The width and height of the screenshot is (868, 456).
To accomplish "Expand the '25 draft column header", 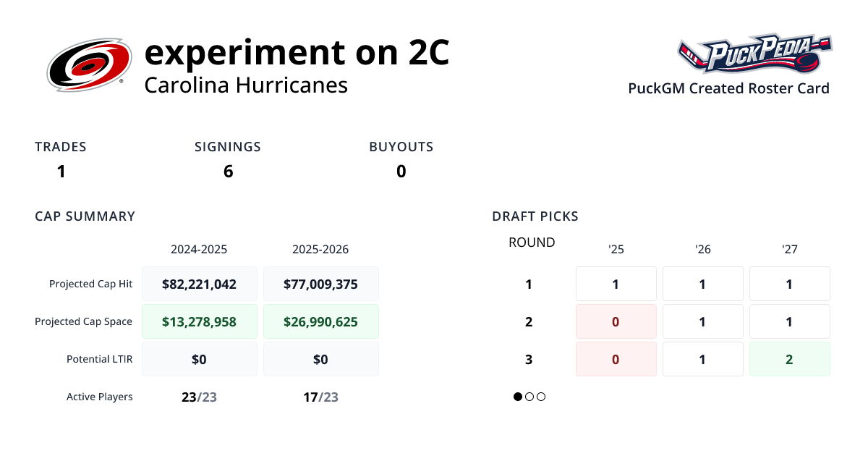I will click(616, 249).
